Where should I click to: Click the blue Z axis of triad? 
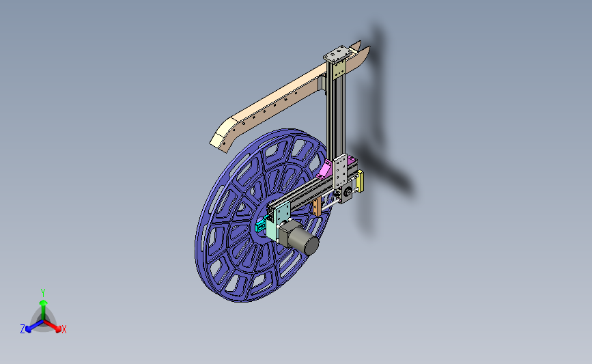pos(34,326)
